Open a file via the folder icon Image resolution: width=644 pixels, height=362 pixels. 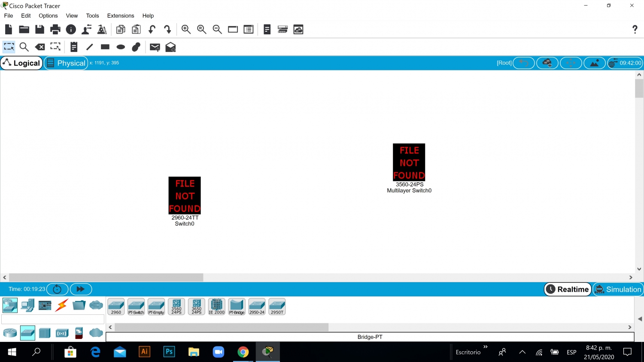(x=24, y=29)
